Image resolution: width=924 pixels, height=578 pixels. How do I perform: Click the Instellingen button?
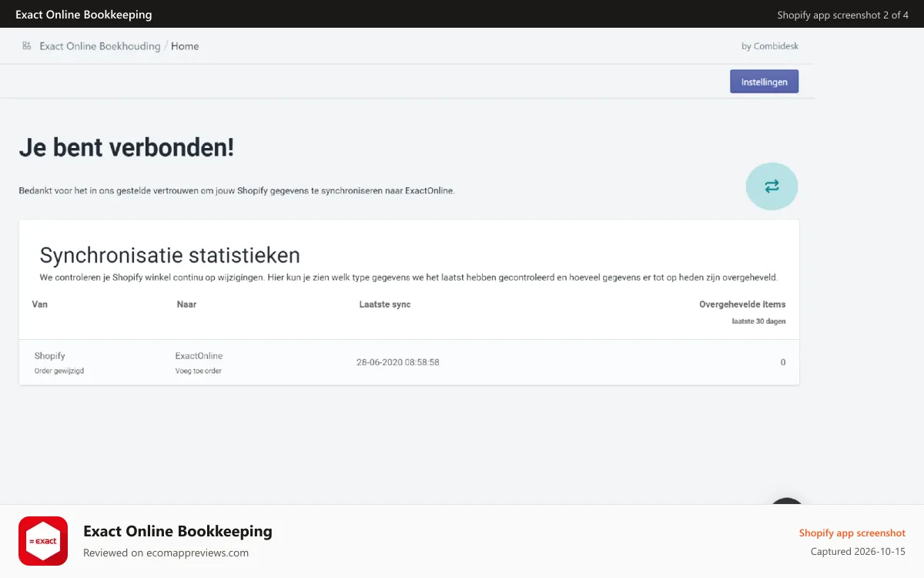pyautogui.click(x=764, y=82)
